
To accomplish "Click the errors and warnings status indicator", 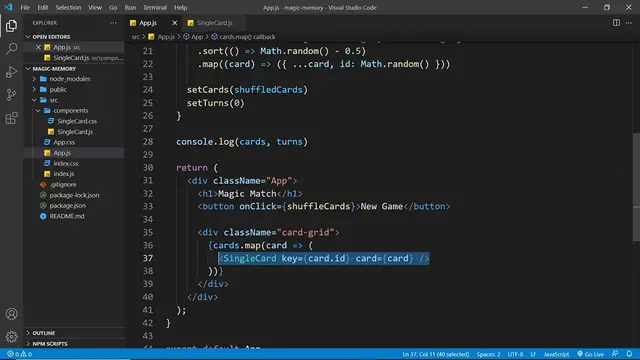I will point(19,354).
